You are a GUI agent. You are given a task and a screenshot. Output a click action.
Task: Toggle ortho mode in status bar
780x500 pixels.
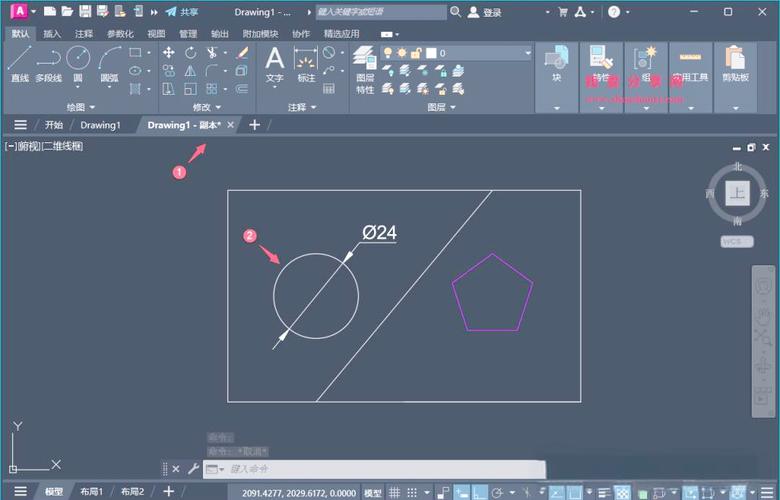pos(480,493)
